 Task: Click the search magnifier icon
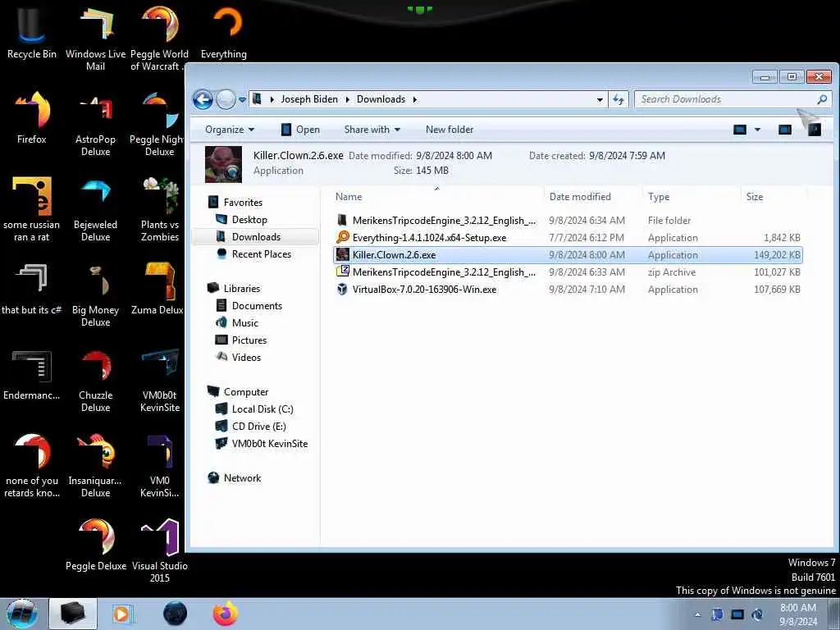click(x=822, y=99)
